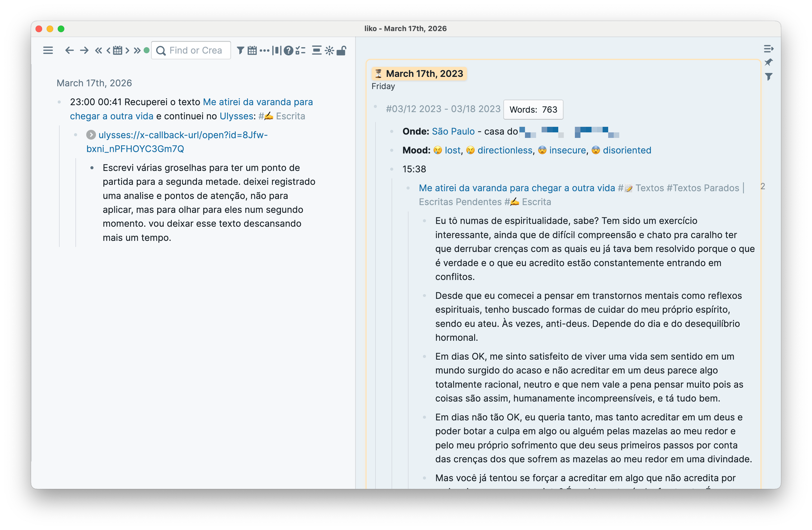Go to the next day with the single right chevron
Image resolution: width=812 pixels, height=530 pixels.
pyautogui.click(x=127, y=51)
